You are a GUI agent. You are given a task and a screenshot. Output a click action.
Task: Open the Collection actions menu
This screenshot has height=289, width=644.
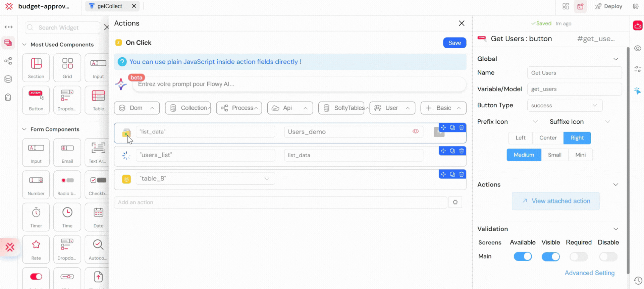[188, 108]
